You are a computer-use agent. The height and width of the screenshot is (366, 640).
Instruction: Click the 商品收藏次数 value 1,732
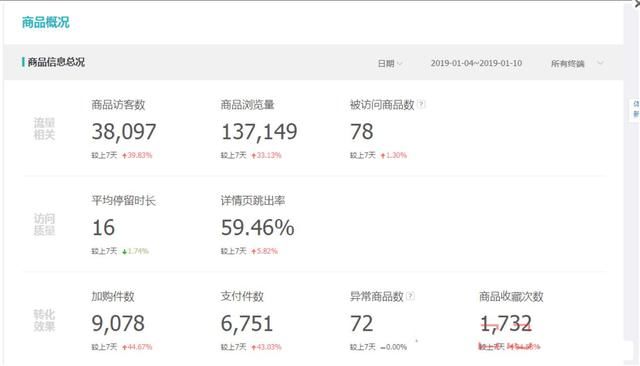pyautogui.click(x=506, y=324)
